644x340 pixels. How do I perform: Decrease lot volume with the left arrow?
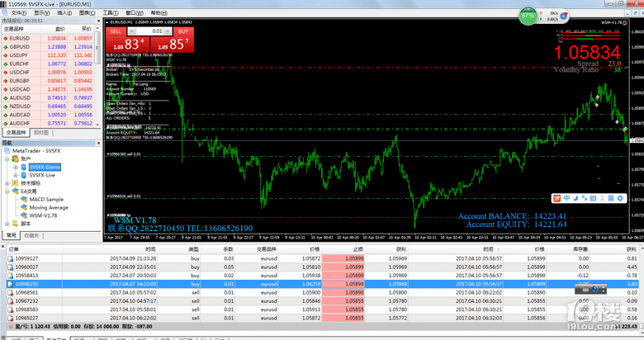point(132,31)
